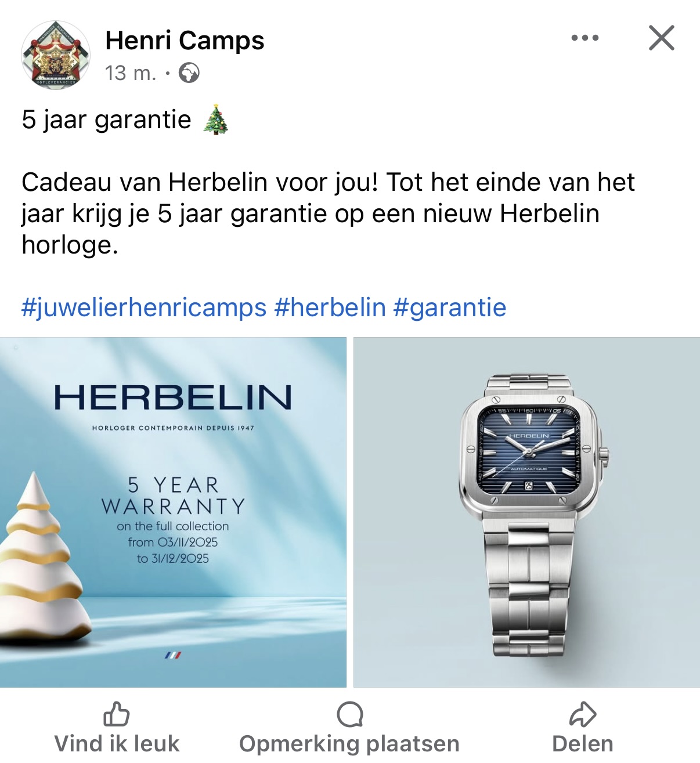
Task: Click the post text about Herbelin garantie
Action: [328, 214]
